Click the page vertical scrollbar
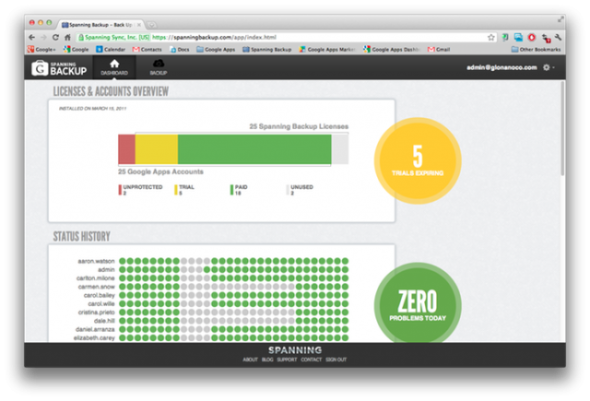Viewport: 590px width, 401px height. tap(563, 129)
